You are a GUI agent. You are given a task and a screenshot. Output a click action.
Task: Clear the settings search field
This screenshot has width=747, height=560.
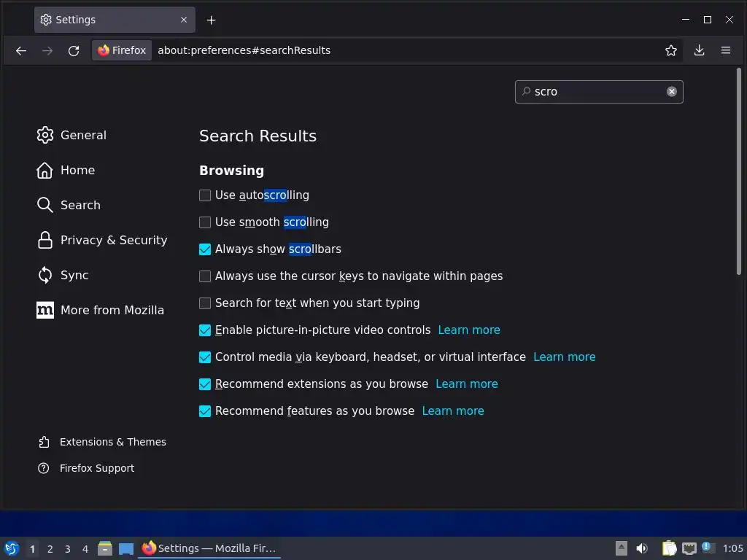[671, 91]
